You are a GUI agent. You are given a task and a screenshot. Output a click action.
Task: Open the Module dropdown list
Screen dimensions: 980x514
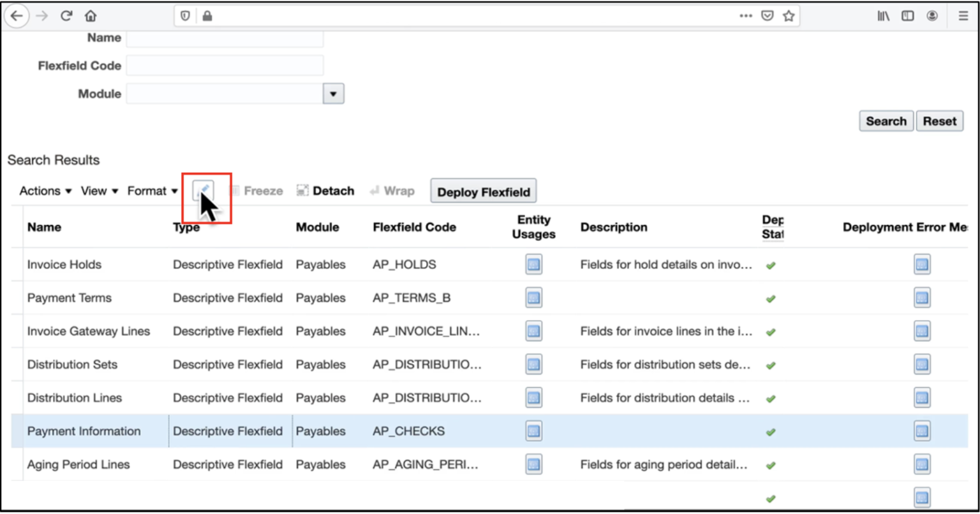click(333, 93)
